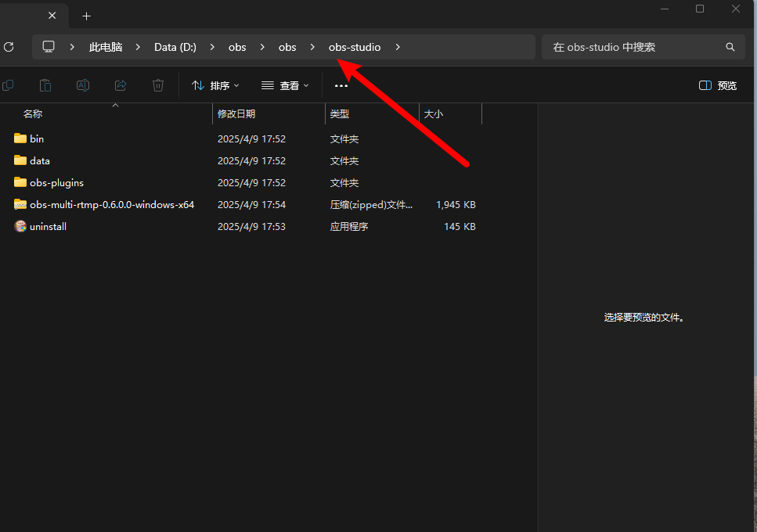The height and width of the screenshot is (532, 757).
Task: Navigate to 此电脑 in the breadcrumb
Action: [x=106, y=47]
